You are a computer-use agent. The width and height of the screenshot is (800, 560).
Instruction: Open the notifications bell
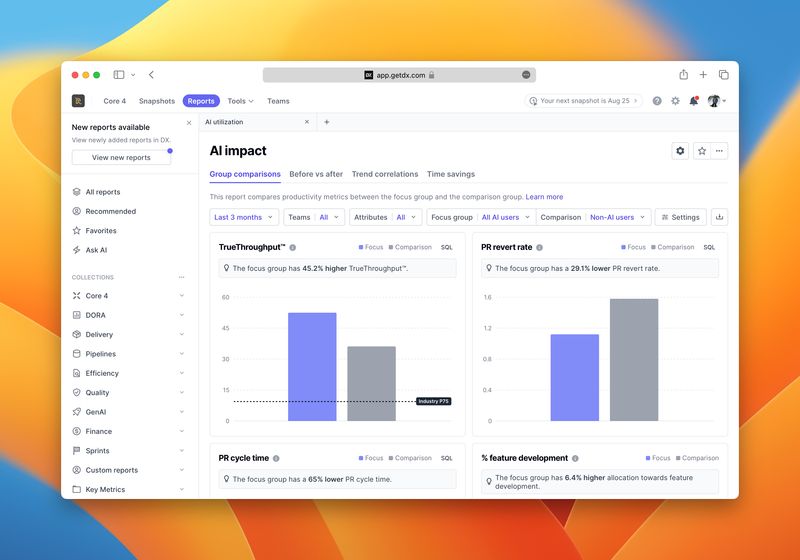pos(693,101)
